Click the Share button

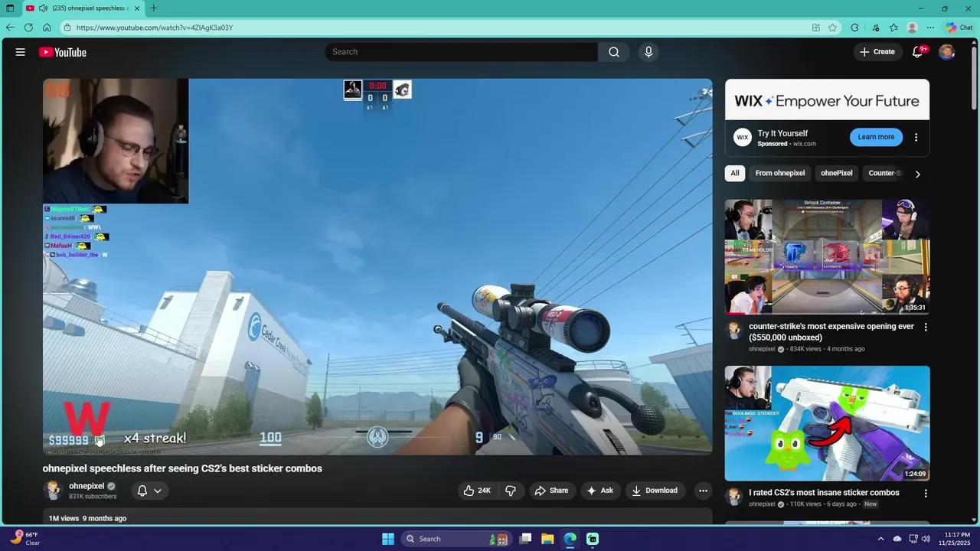[x=551, y=491]
